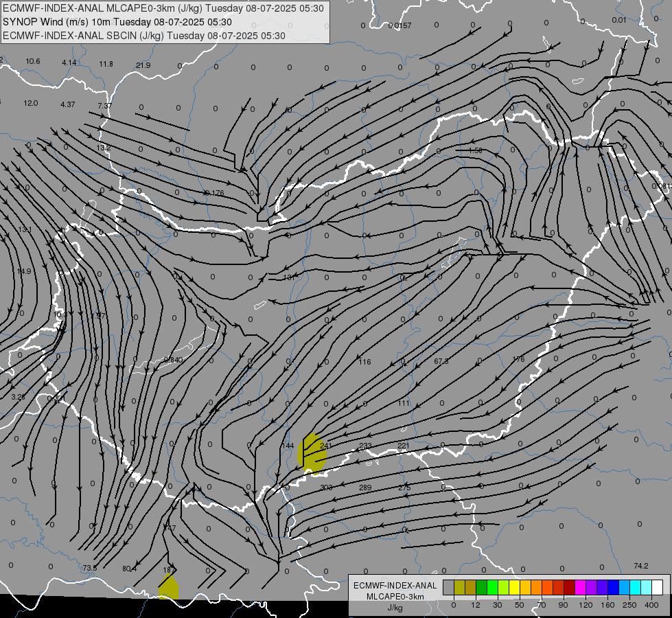Click the J/kg unit label in legend
The height and width of the screenshot is (618, 672).
click(x=395, y=608)
